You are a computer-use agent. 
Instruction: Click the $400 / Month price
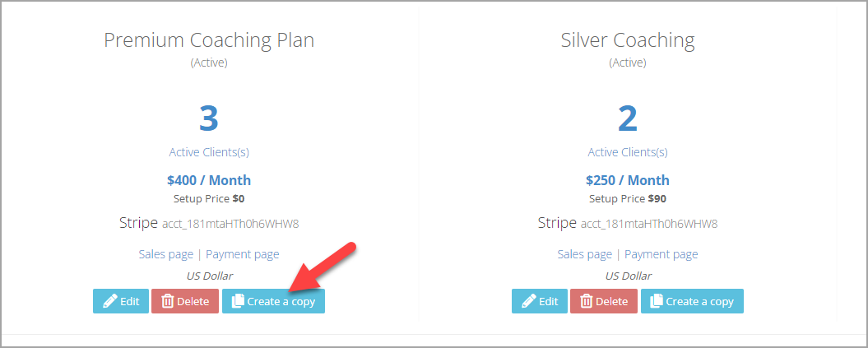point(209,180)
